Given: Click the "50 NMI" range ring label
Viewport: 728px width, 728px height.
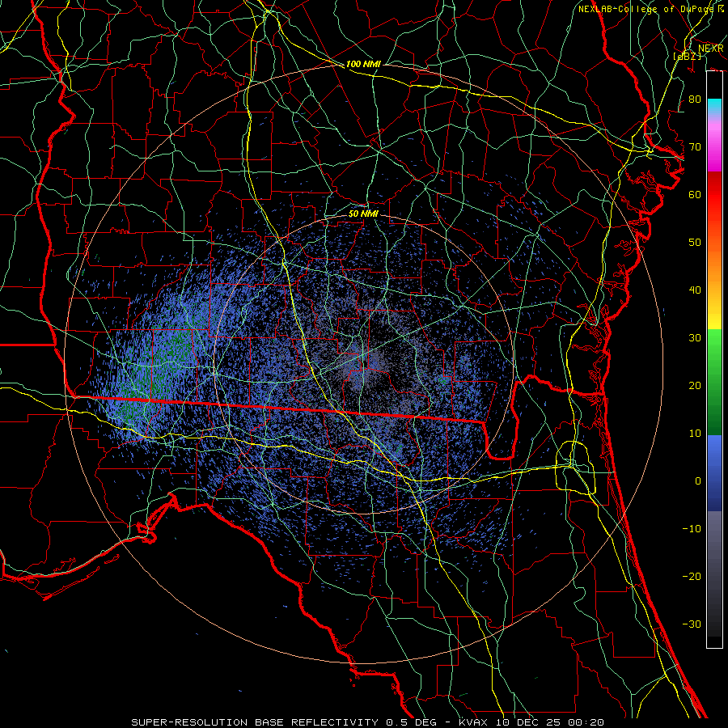Looking at the screenshot, I should (x=363, y=214).
